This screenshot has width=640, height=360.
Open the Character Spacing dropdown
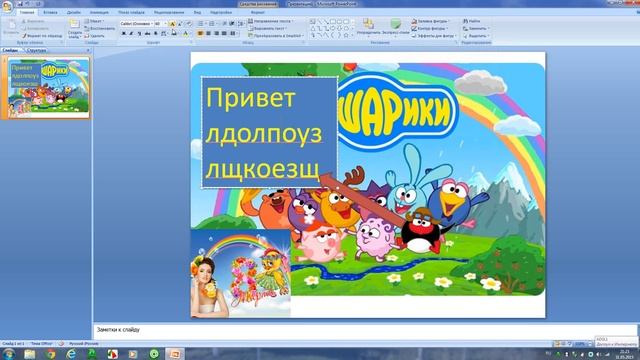point(164,33)
